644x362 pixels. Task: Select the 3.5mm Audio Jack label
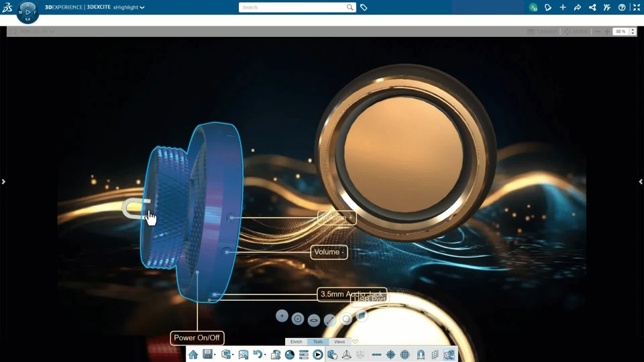[352, 294]
